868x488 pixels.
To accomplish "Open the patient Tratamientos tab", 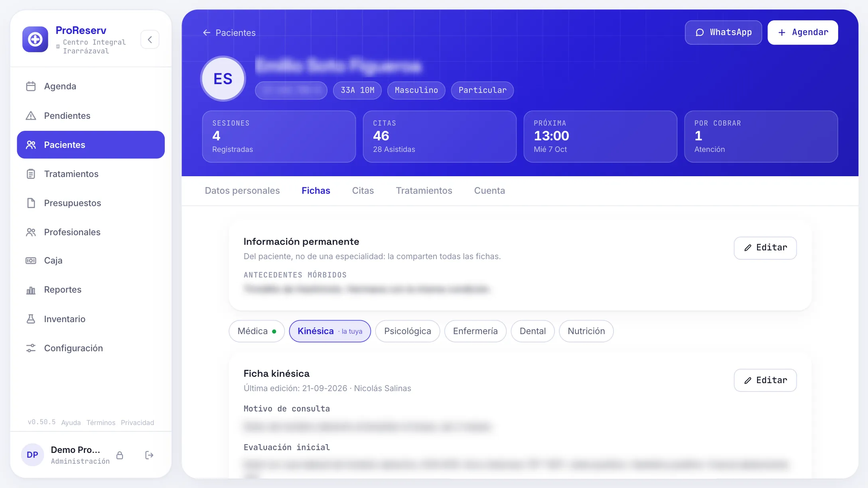I will [x=424, y=191].
